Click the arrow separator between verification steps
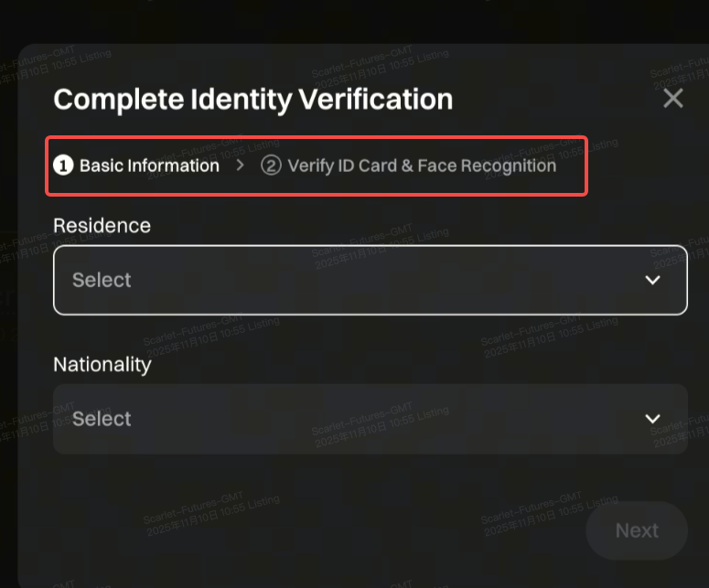 point(241,166)
